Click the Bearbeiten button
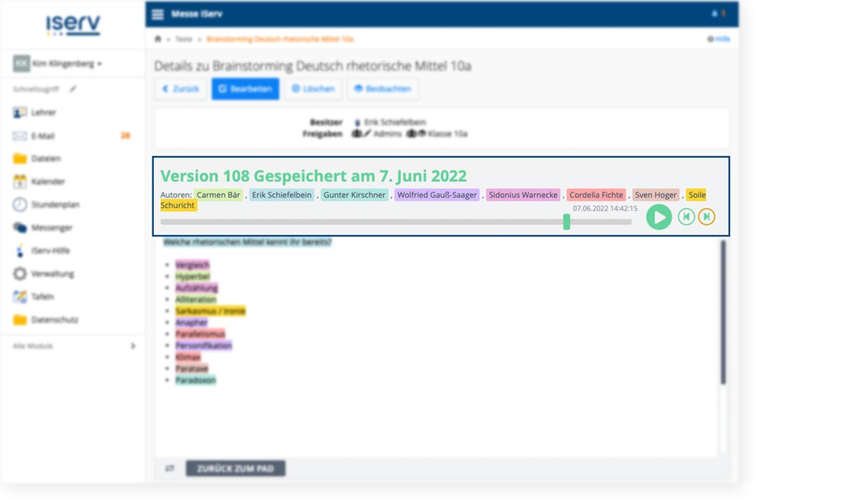Image resolution: width=843 pixels, height=504 pixels. [245, 89]
